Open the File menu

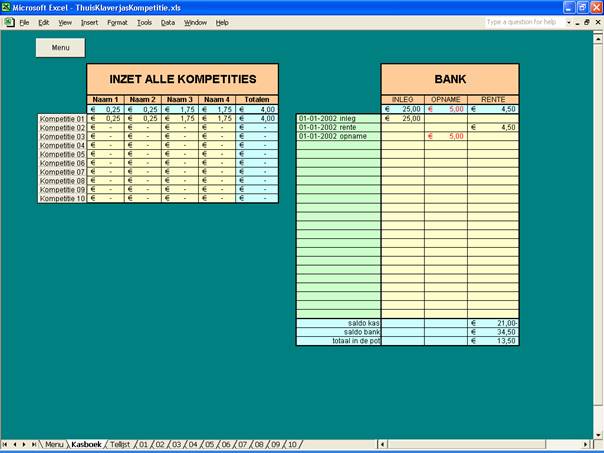point(24,23)
